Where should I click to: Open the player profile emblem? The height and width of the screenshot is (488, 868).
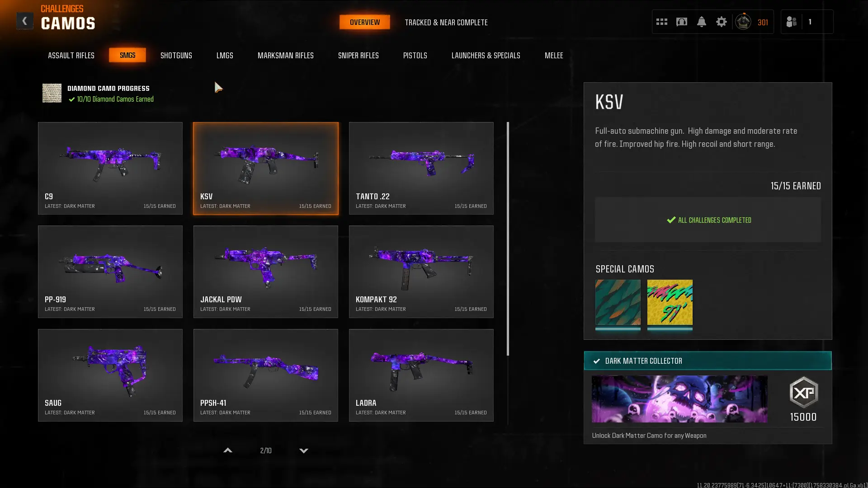coord(743,22)
